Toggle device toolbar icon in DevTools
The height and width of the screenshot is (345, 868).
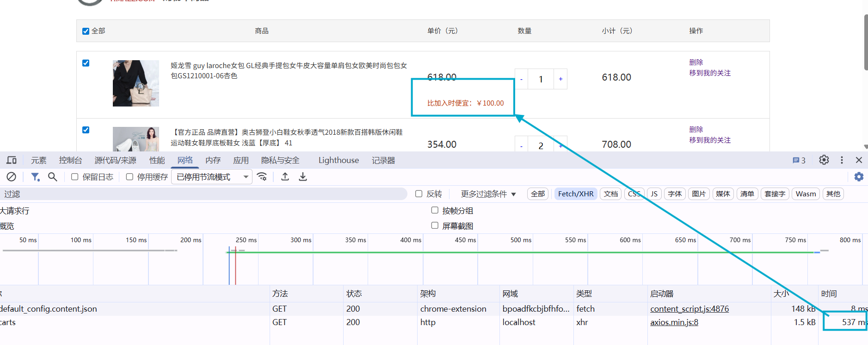coord(12,160)
